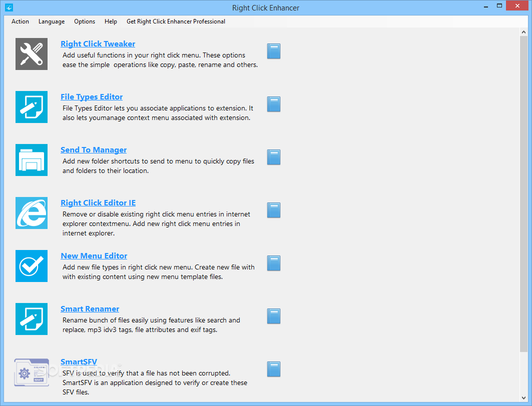Open the help book beside Smart Renamer

click(x=273, y=316)
